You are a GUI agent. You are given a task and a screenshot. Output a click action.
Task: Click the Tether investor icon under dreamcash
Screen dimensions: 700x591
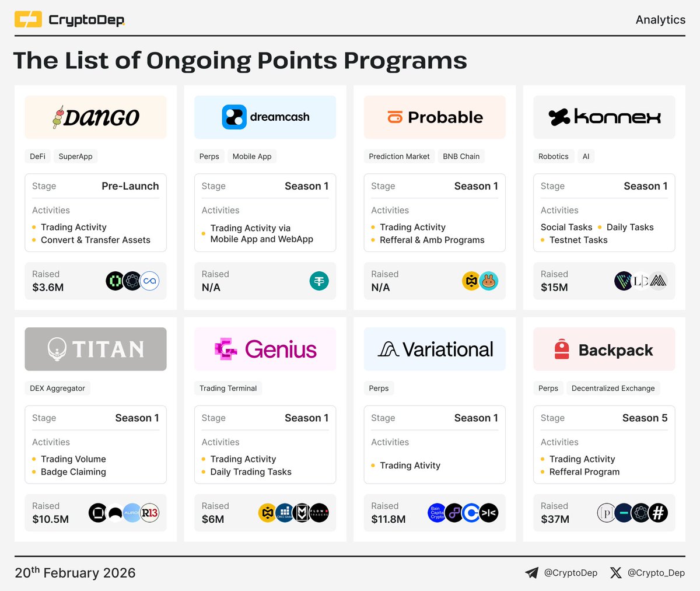[319, 281]
